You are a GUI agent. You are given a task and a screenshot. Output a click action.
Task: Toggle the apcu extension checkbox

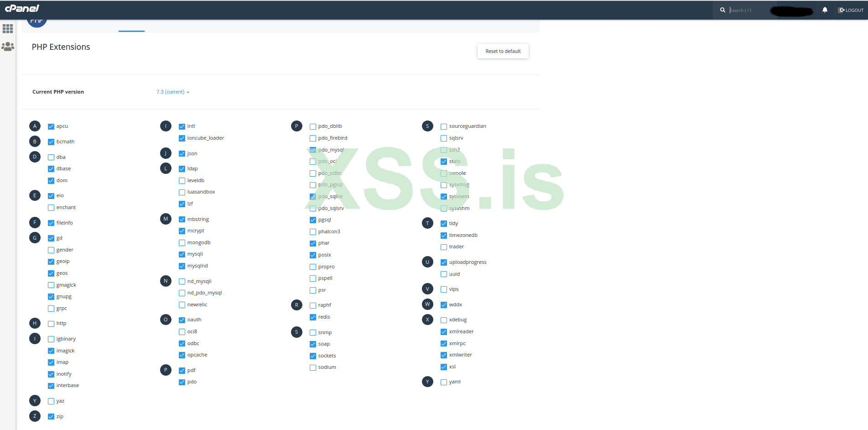point(51,126)
